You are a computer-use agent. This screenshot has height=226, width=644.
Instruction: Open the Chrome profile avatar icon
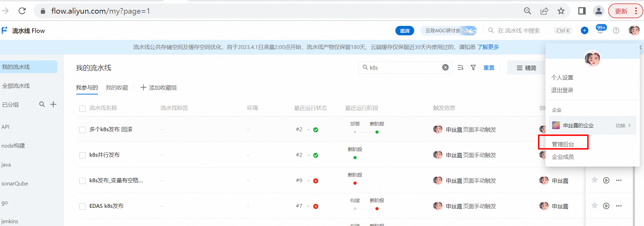point(599,11)
